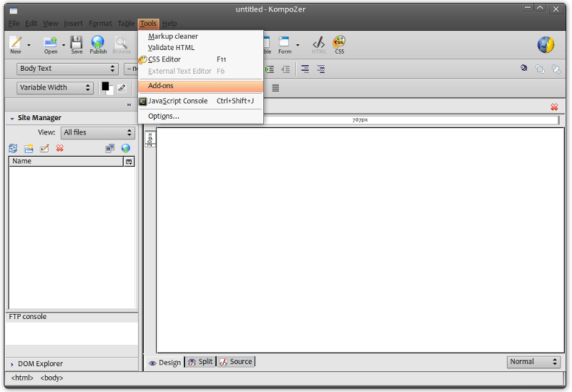Open the window menu icon in title bar
Viewport: 572px width, 392px height.
14,11
